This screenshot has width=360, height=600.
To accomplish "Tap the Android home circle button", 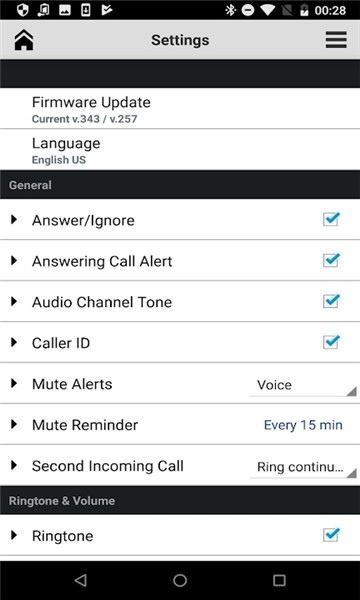I will tap(180, 580).
